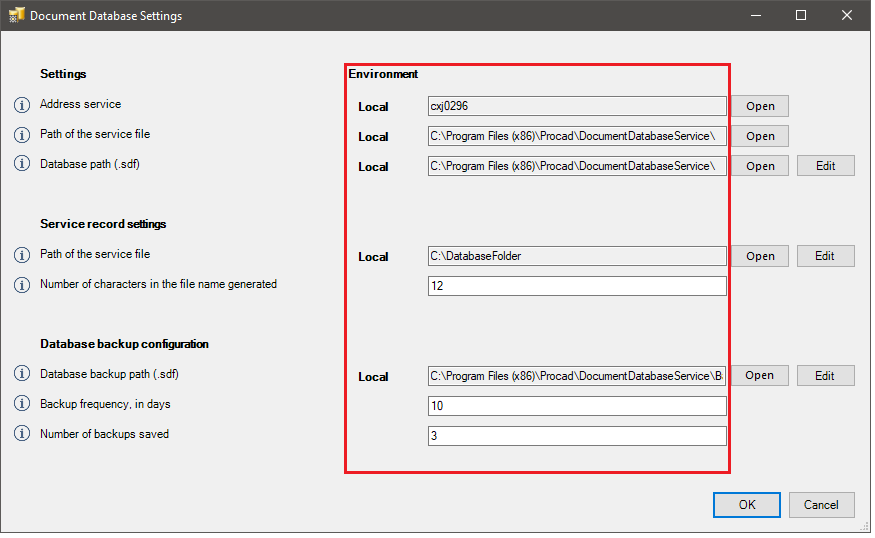
Task: Confirm settings with the OK button
Action: coord(746,505)
